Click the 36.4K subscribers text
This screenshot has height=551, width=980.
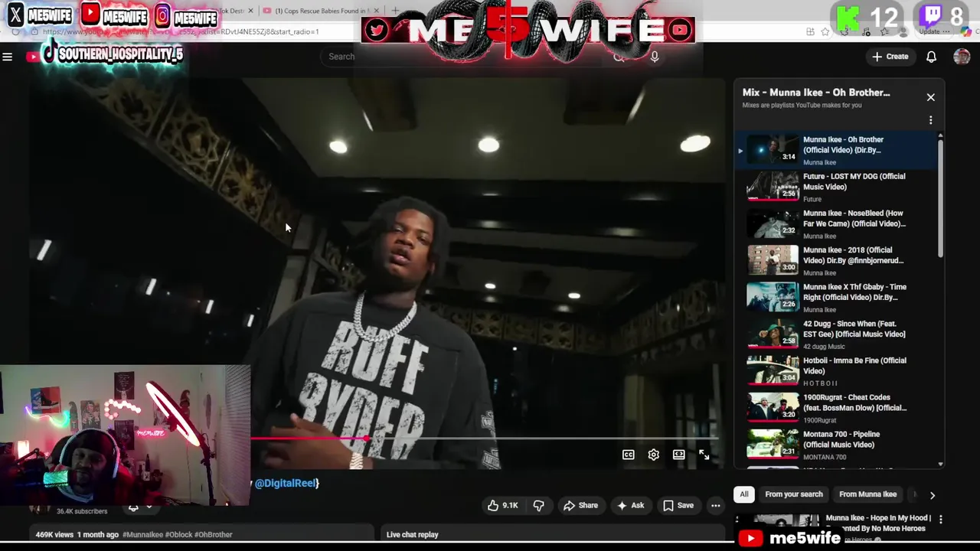click(x=82, y=511)
